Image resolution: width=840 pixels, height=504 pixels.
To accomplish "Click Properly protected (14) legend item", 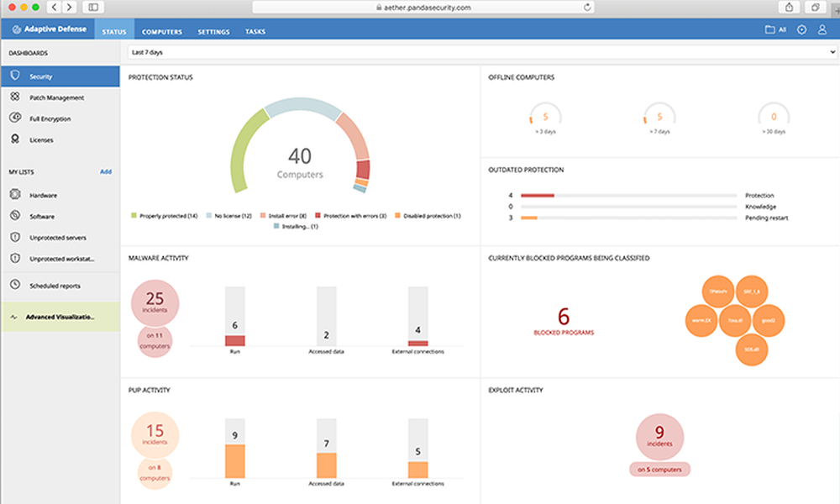I will 164,216.
